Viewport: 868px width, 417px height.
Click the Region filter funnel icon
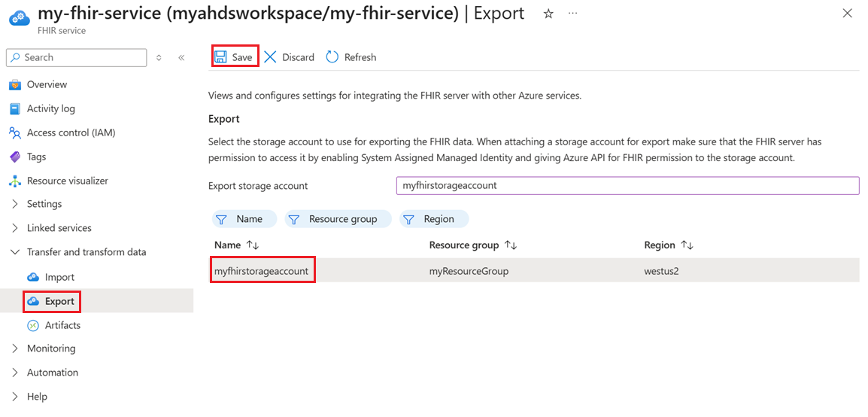[408, 219]
